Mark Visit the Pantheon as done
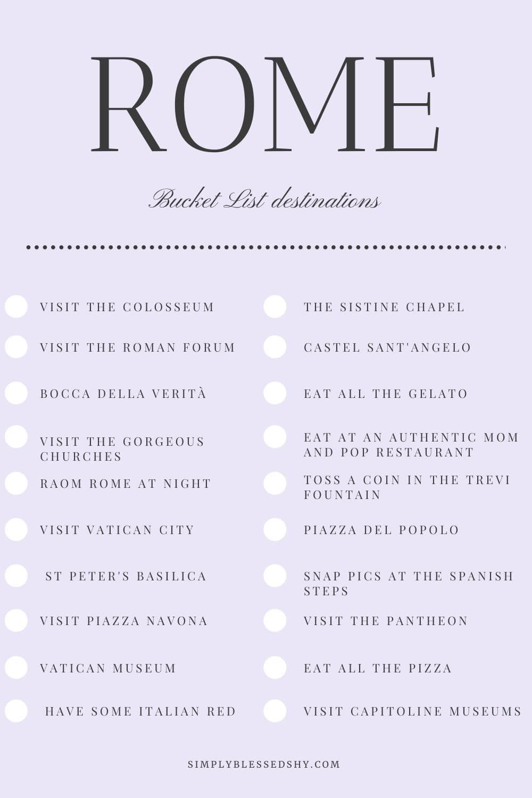Viewport: 532px width, 798px height. click(275, 620)
